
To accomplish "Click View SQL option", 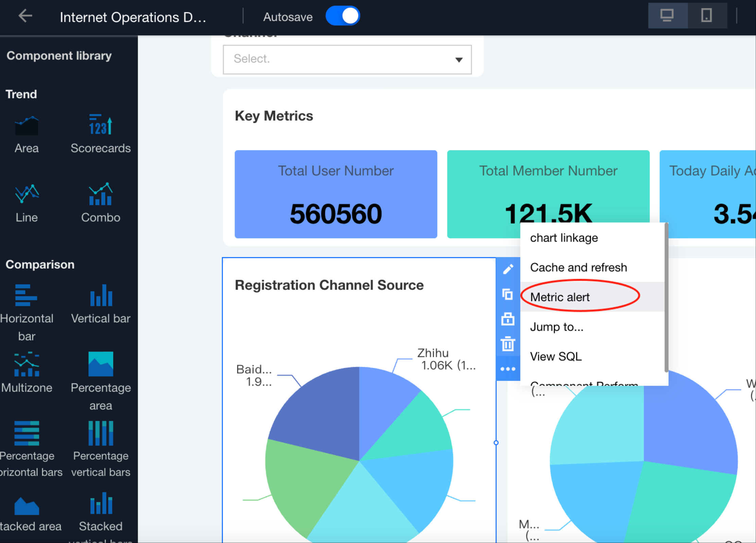I will (x=556, y=356).
